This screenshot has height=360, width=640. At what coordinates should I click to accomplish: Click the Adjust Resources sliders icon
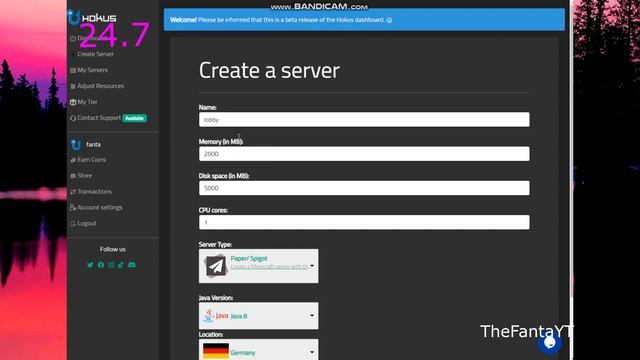pyautogui.click(x=73, y=86)
